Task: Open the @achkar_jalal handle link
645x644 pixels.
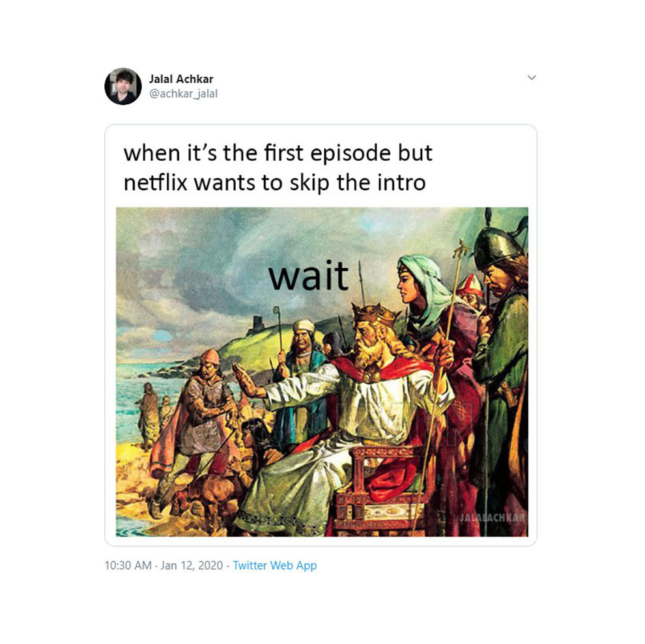Action: click(x=183, y=94)
